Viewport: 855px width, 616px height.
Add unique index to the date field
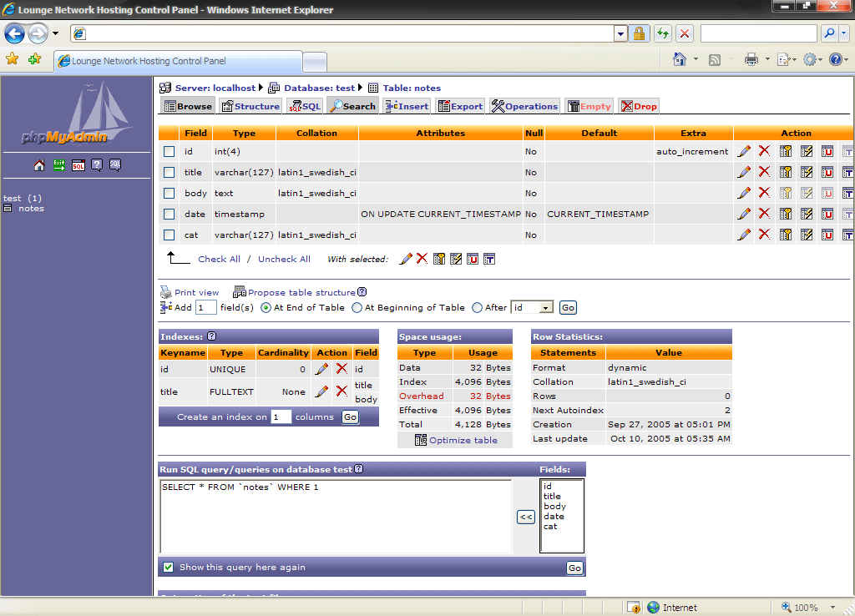(x=827, y=214)
